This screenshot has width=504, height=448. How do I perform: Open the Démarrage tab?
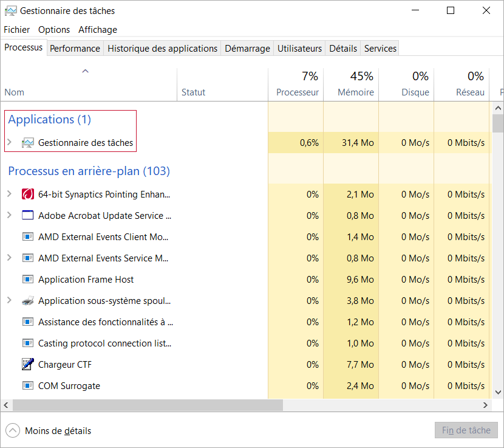coord(247,49)
